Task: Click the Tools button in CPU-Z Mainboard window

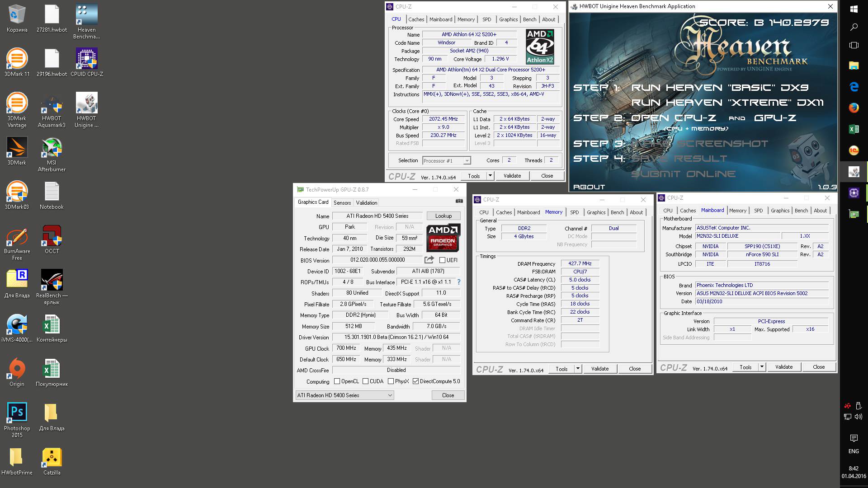Action: coord(745,367)
